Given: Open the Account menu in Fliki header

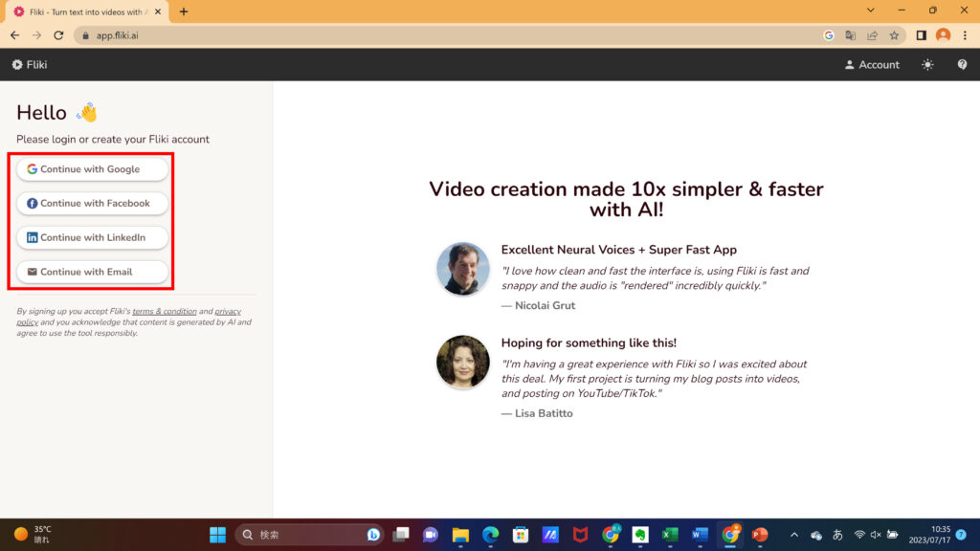Looking at the screenshot, I should click(872, 64).
